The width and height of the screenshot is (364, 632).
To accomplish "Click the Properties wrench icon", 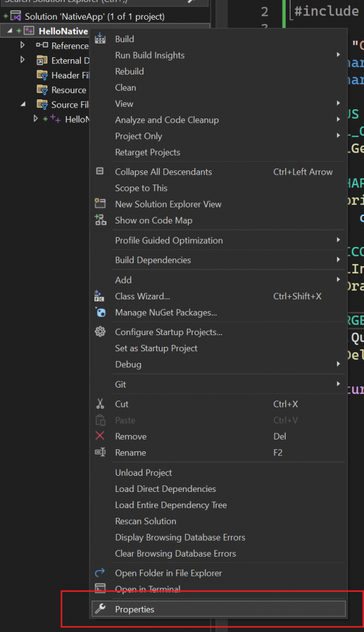I will [100, 609].
